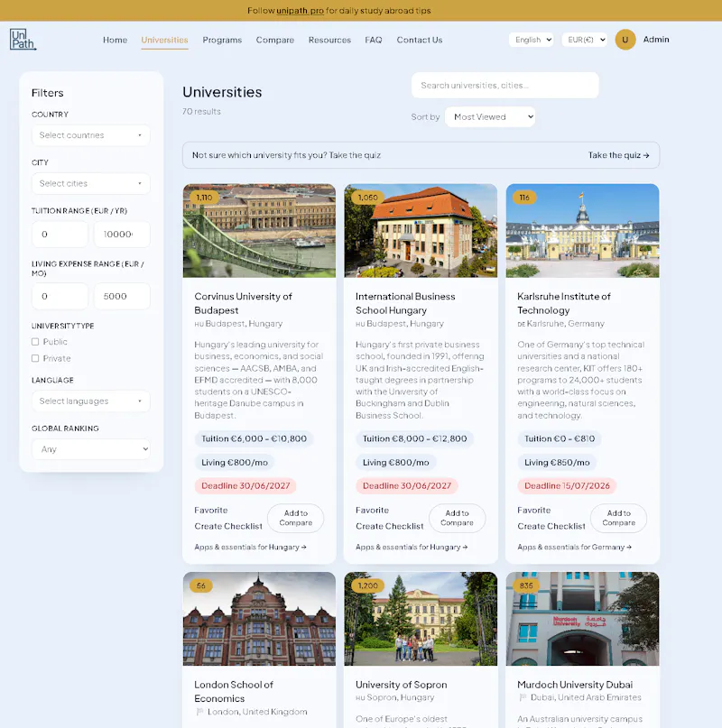Click the 56 views badge on London School card
The width and height of the screenshot is (722, 728).
point(200,585)
